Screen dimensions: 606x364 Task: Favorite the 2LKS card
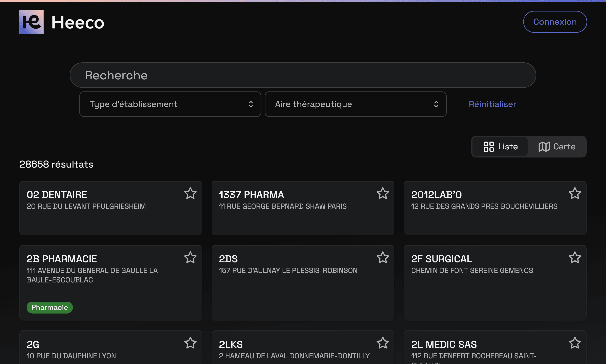pos(383,343)
